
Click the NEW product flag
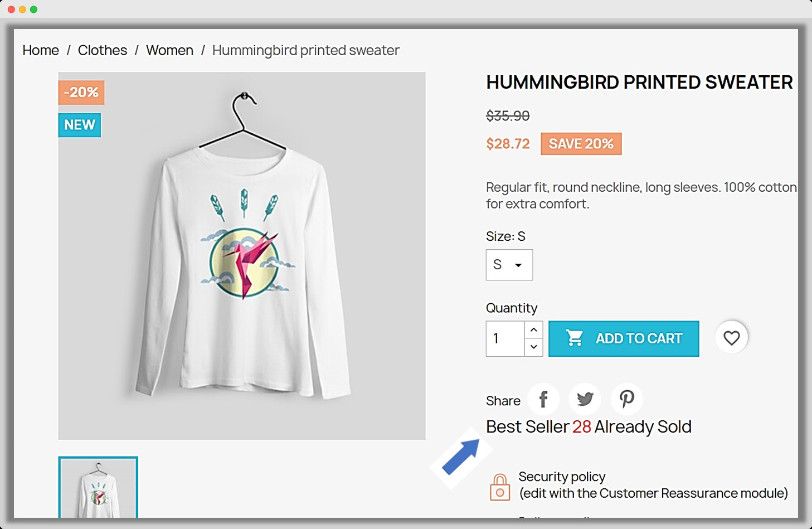point(80,125)
